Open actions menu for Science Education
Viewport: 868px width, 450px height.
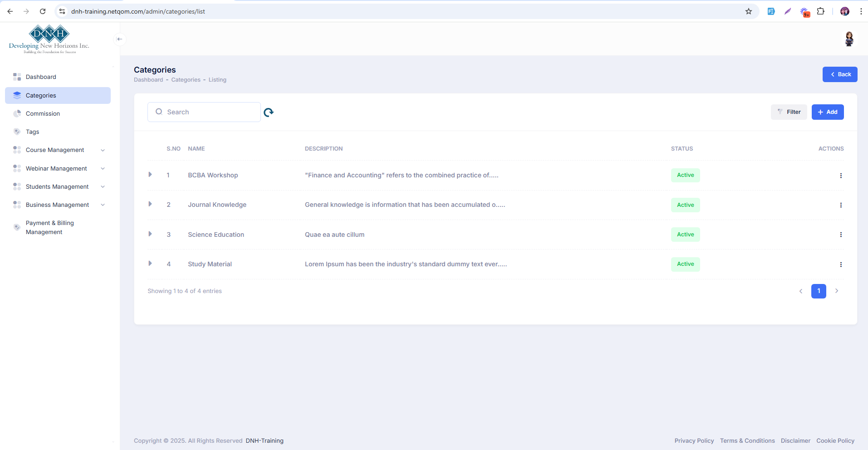[x=841, y=235]
